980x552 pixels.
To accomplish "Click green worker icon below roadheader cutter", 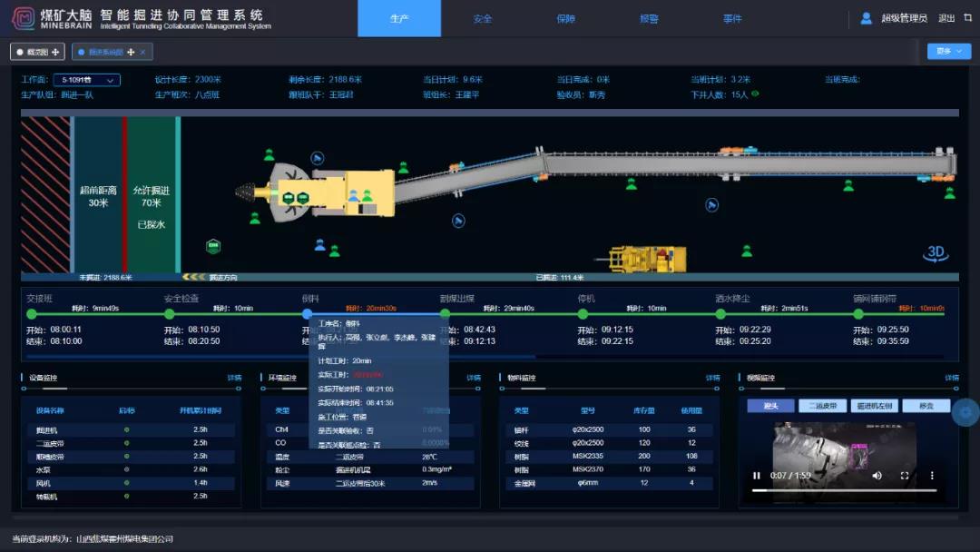I will point(254,218).
